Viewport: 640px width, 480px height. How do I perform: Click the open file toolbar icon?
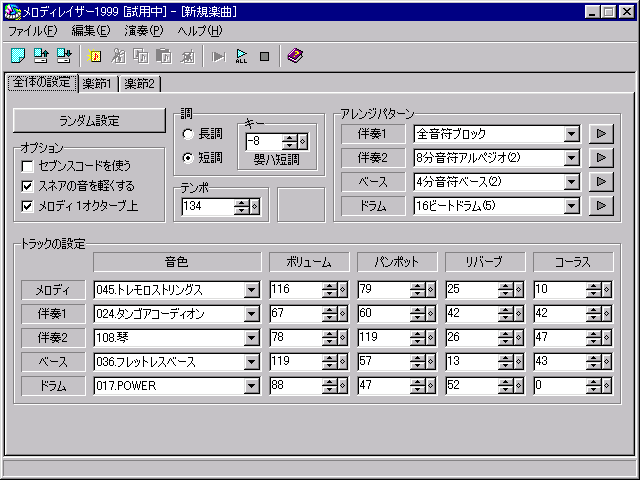[x=41, y=56]
